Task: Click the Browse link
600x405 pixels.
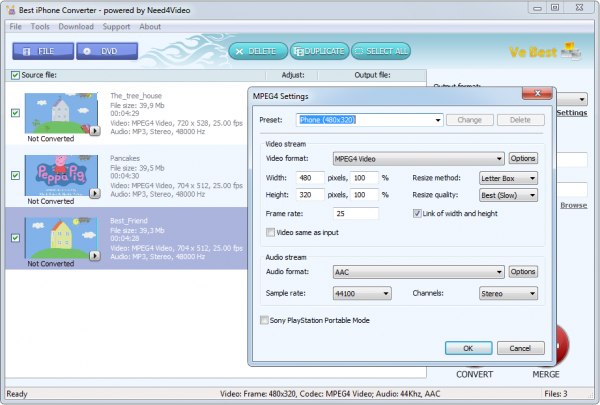Action: (x=574, y=205)
